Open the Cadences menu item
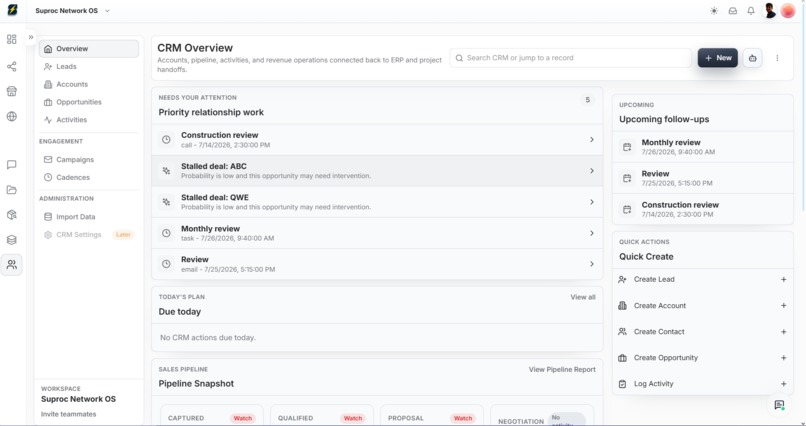The height and width of the screenshot is (426, 806). [89, 177]
